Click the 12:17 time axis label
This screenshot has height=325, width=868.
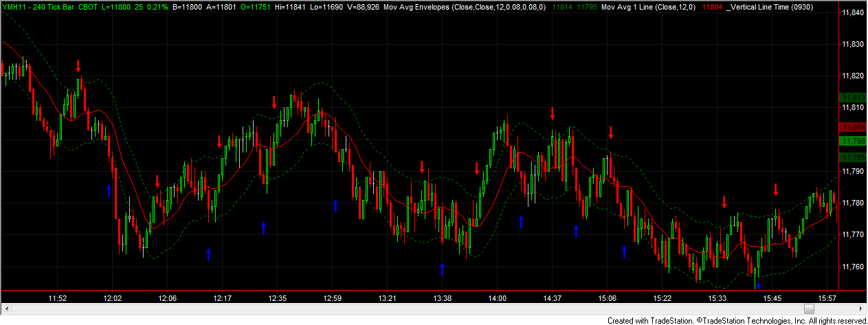222,298
